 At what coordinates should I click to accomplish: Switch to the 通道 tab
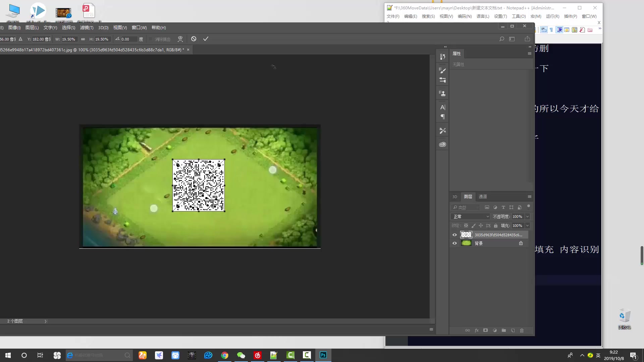click(x=483, y=197)
